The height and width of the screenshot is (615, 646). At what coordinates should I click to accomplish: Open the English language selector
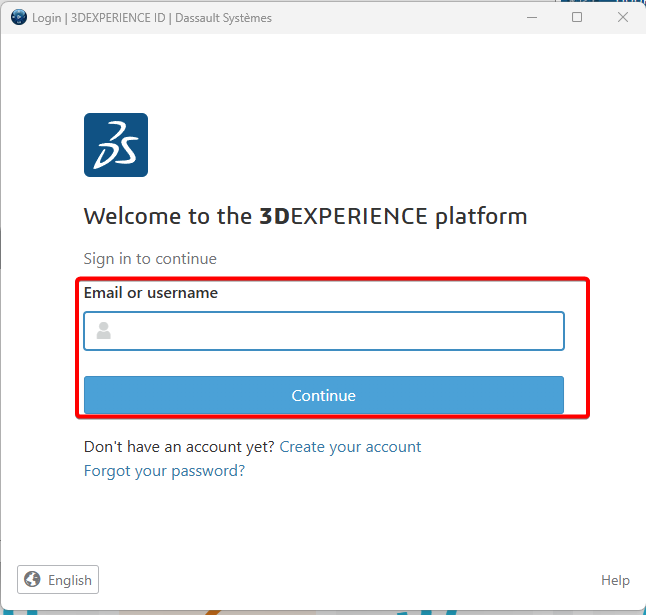click(58, 580)
